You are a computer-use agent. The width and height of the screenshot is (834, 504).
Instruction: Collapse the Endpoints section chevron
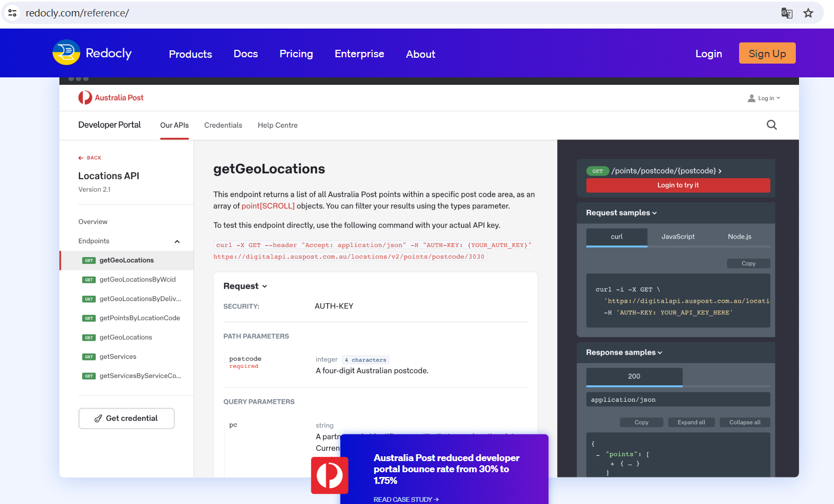(177, 242)
